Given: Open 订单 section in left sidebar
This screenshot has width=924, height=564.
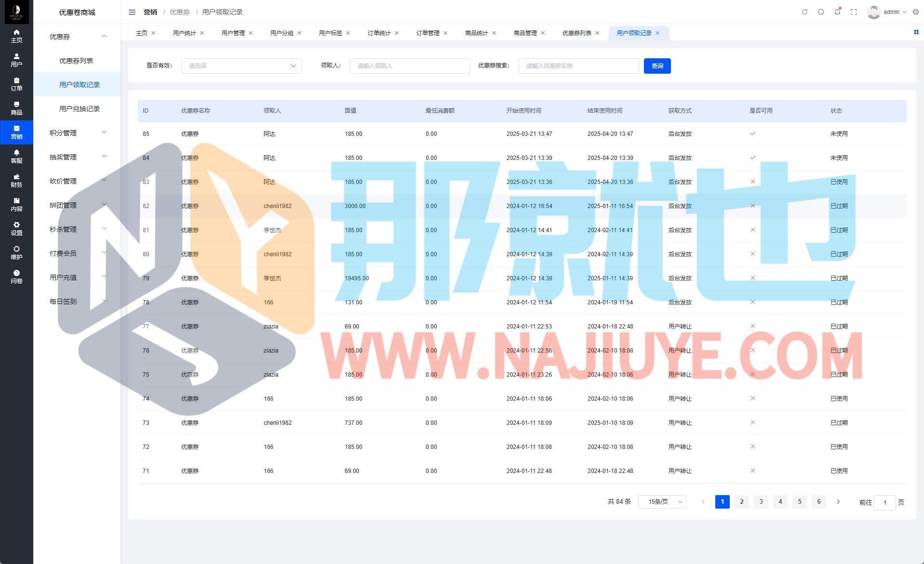Looking at the screenshot, I should 16,84.
